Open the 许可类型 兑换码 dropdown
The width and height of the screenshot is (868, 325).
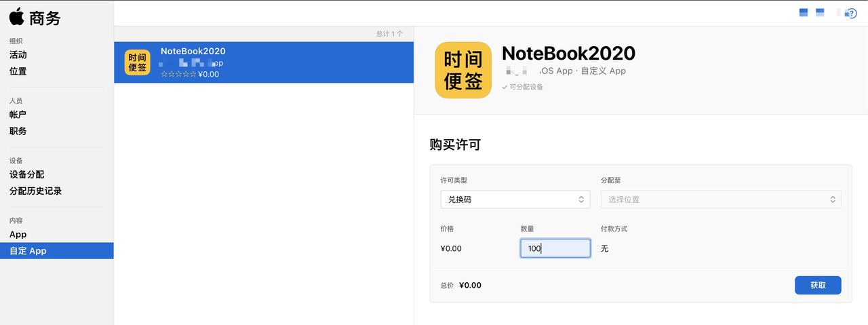[515, 199]
